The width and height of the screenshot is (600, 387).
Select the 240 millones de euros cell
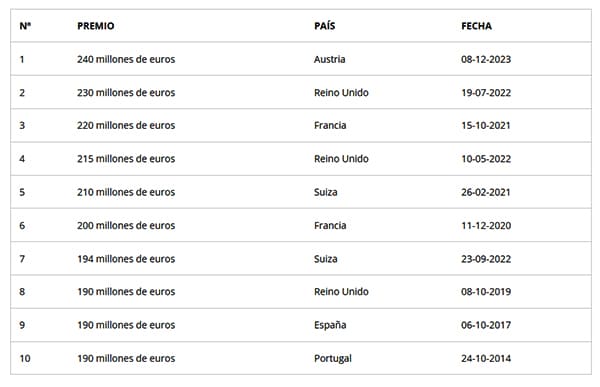click(x=126, y=59)
